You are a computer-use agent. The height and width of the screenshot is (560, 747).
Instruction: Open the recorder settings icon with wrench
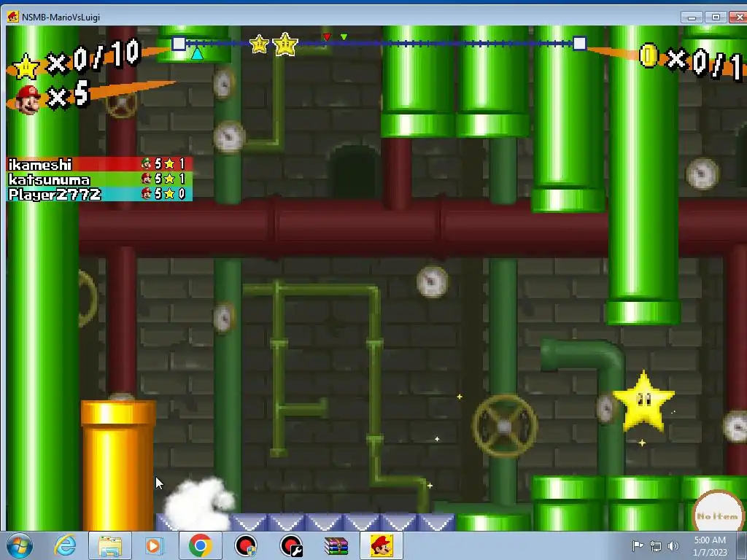[291, 545]
